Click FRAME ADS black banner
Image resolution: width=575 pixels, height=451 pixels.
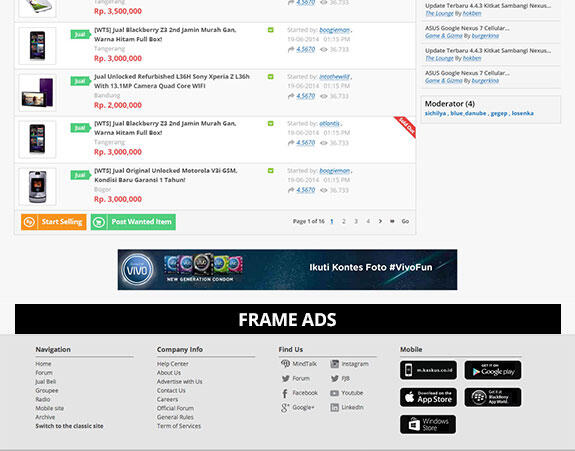[x=288, y=319]
